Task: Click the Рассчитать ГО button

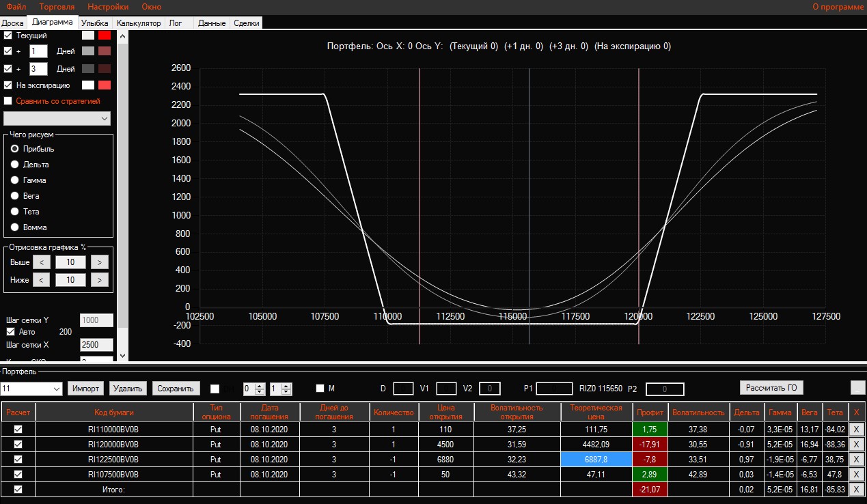Action: (771, 388)
